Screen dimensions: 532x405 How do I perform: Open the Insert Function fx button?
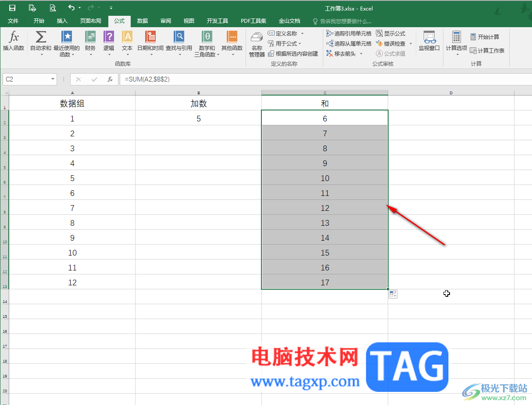(14, 42)
